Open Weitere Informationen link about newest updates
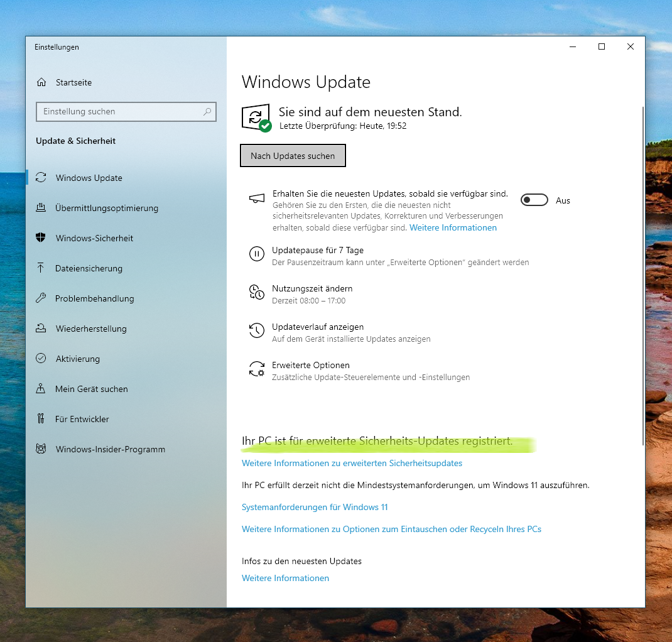Viewport: 672px width, 642px height. [453, 227]
